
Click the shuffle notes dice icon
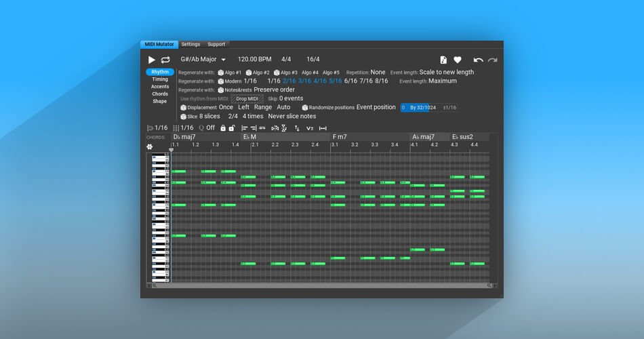pos(275,128)
